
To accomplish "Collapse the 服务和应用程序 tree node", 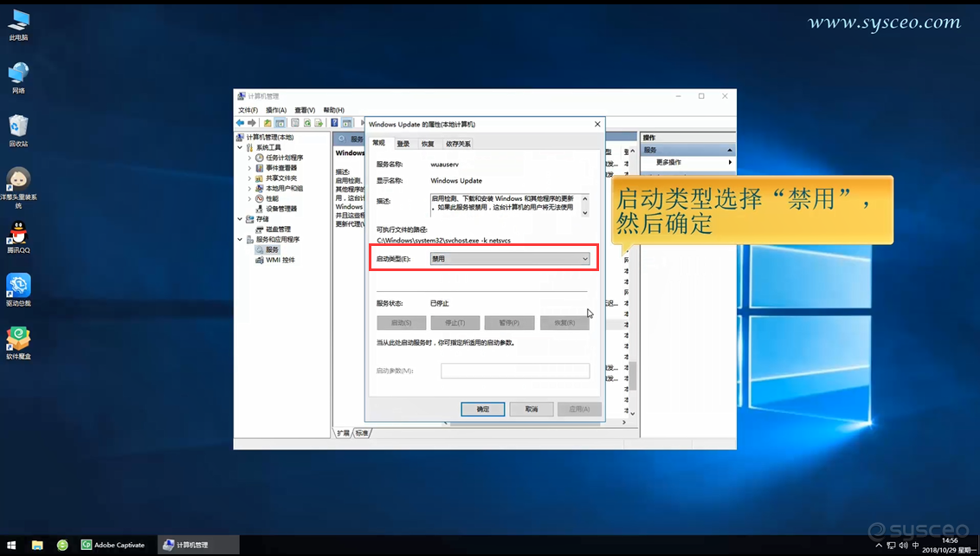I will (240, 240).
